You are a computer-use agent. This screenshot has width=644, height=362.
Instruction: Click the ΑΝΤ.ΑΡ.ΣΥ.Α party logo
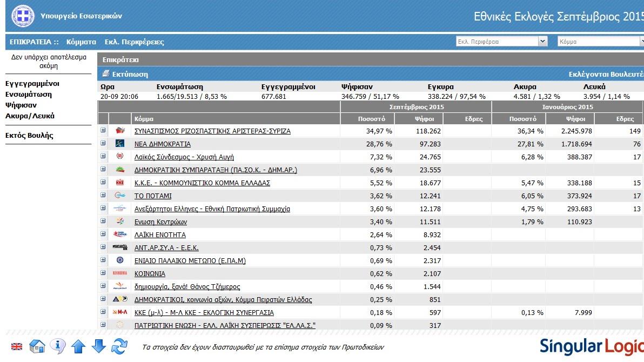(x=120, y=247)
